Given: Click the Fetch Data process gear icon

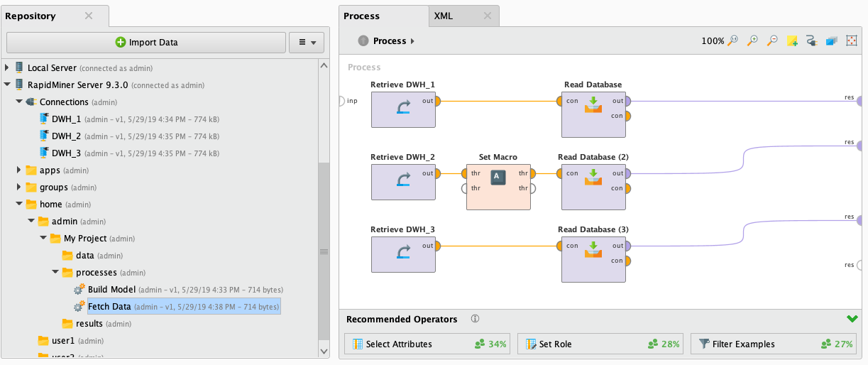Looking at the screenshot, I should [x=79, y=307].
